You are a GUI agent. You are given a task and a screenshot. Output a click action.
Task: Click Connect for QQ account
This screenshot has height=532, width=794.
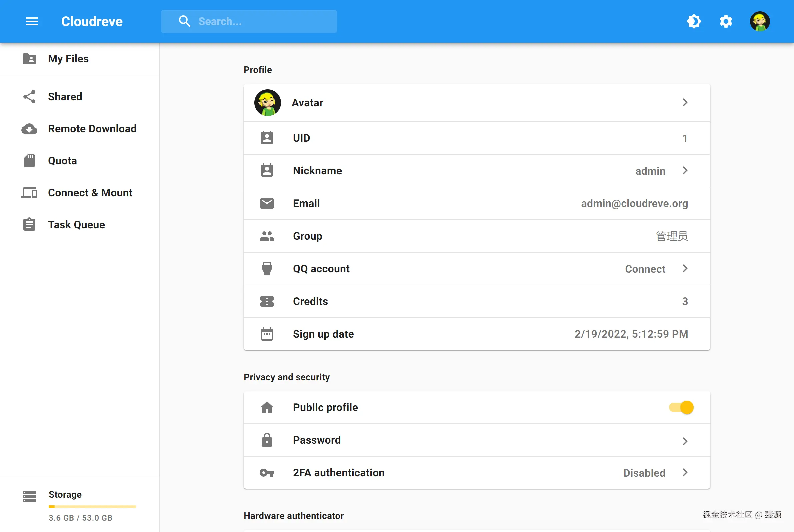click(x=645, y=269)
